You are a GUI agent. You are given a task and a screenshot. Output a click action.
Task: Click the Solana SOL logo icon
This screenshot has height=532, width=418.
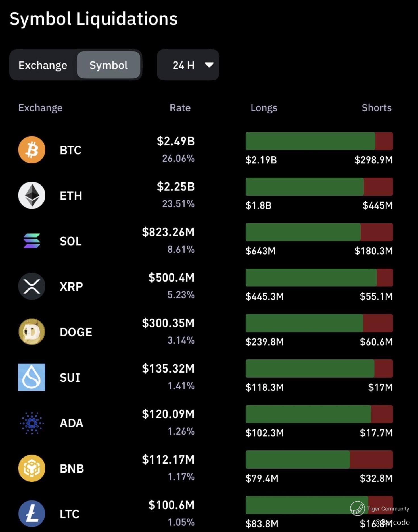[x=32, y=241]
